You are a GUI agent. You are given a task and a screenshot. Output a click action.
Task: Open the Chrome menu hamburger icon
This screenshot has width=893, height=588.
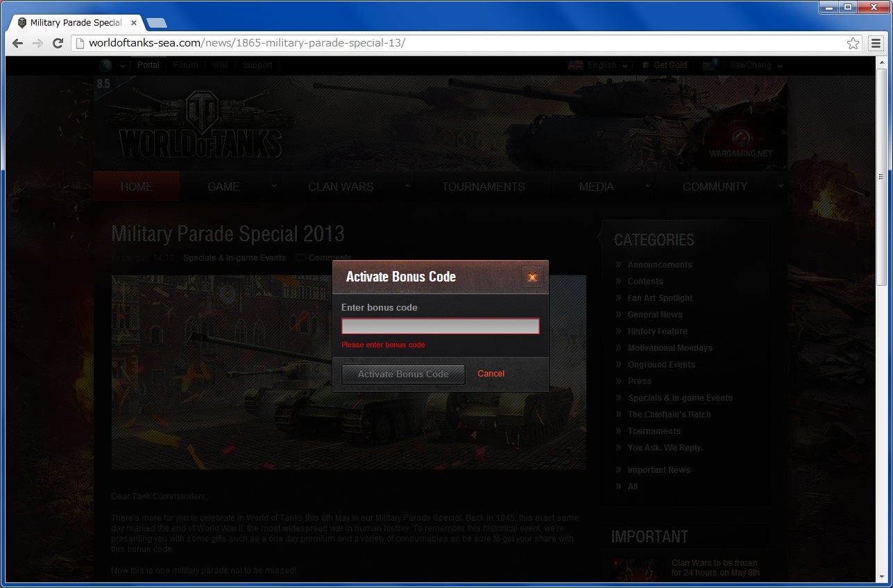(876, 44)
